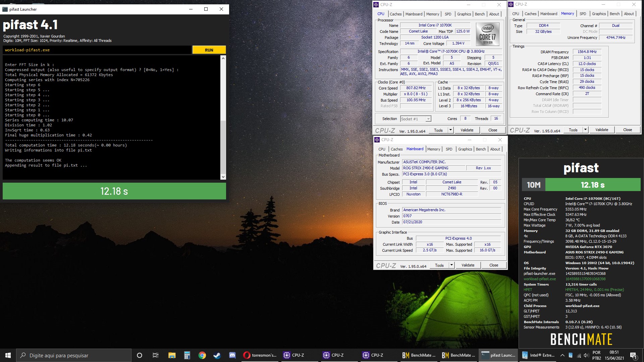The height and width of the screenshot is (362, 644).
Task: Launch the Calculator taskbar icon
Action: tap(187, 355)
